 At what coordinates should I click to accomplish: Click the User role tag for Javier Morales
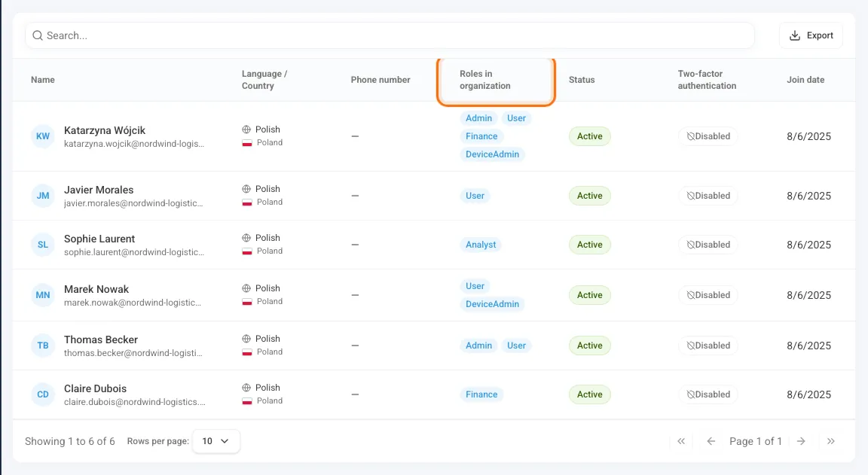475,196
